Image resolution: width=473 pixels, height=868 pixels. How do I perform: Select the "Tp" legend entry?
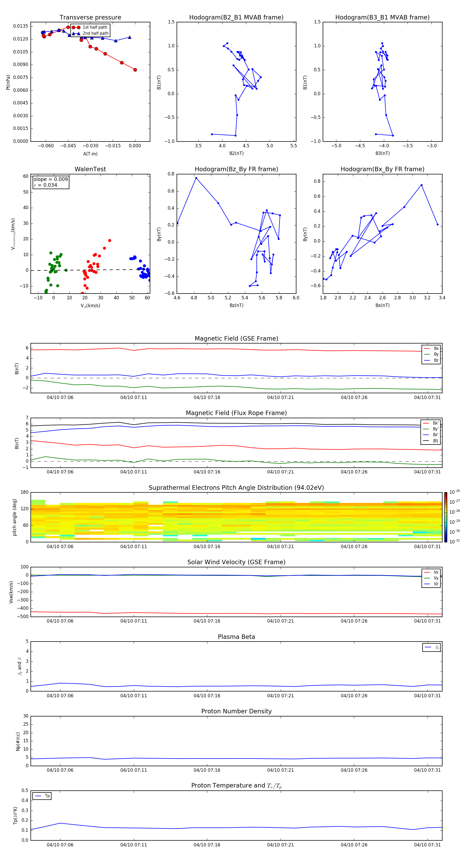42,796
